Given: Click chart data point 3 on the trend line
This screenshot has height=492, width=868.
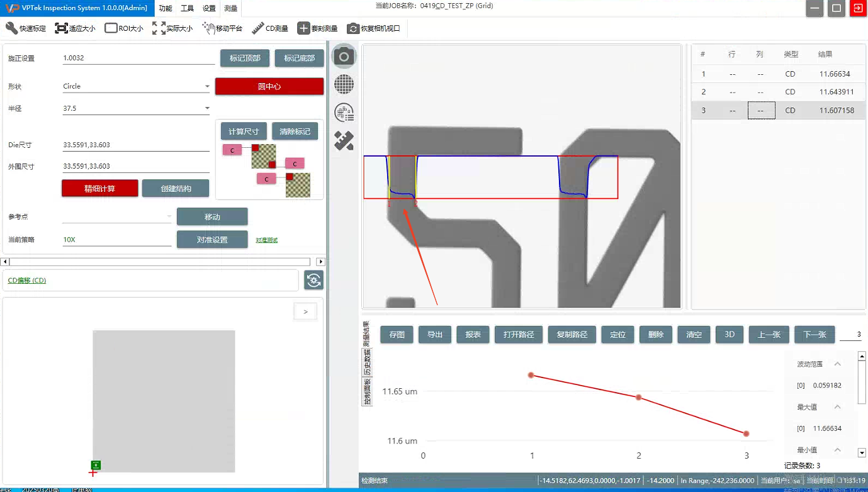Looking at the screenshot, I should [747, 433].
